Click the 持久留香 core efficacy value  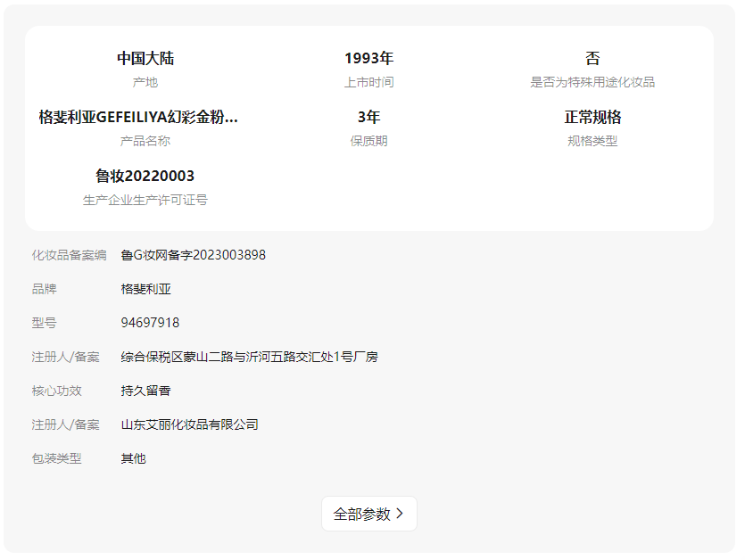pyautogui.click(x=146, y=391)
